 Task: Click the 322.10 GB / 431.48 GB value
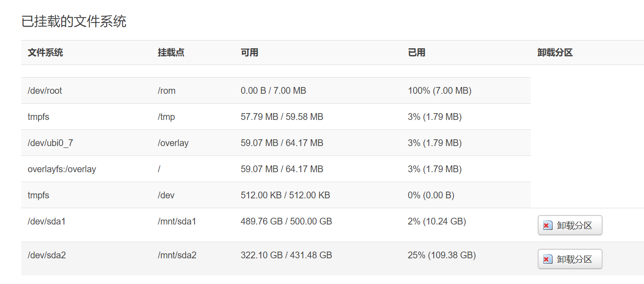(286, 255)
